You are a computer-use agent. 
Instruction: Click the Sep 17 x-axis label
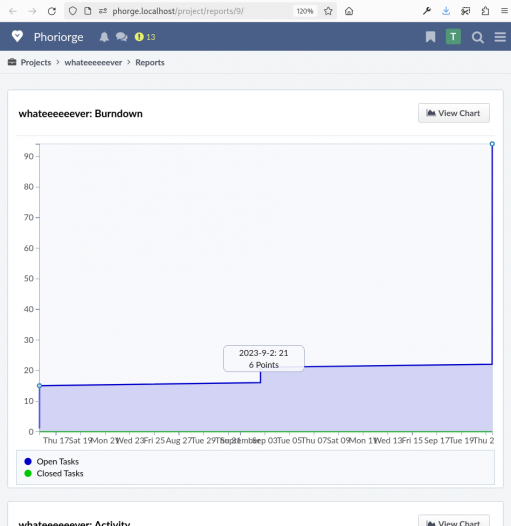437,440
